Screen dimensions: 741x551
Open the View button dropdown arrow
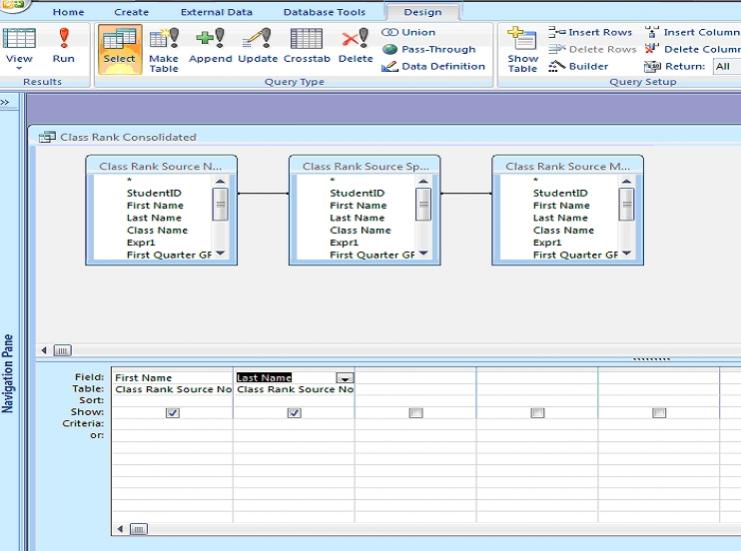pyautogui.click(x=19, y=68)
